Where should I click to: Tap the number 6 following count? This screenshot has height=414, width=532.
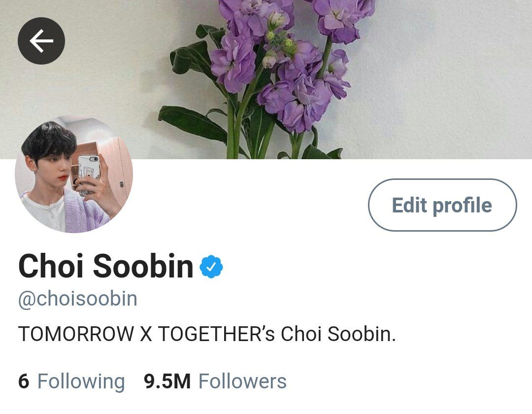(24, 381)
